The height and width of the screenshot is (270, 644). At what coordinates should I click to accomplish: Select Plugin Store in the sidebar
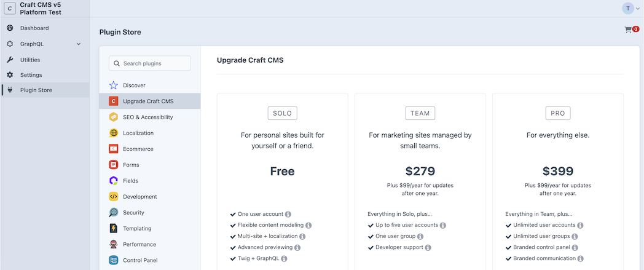click(x=45, y=90)
